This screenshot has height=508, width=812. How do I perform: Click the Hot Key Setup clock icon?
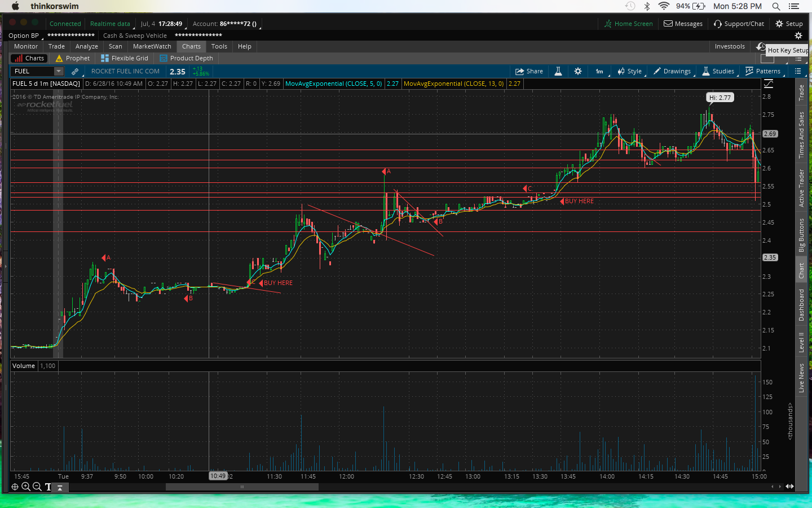[x=761, y=47]
